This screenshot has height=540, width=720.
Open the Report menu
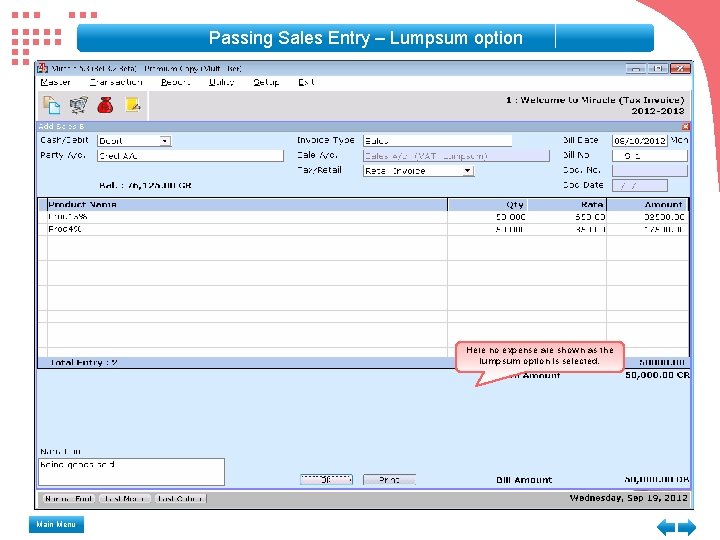(x=175, y=82)
